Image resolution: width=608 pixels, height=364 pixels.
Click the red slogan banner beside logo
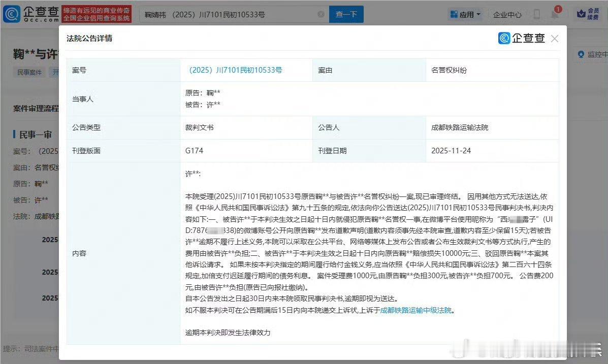(x=97, y=14)
